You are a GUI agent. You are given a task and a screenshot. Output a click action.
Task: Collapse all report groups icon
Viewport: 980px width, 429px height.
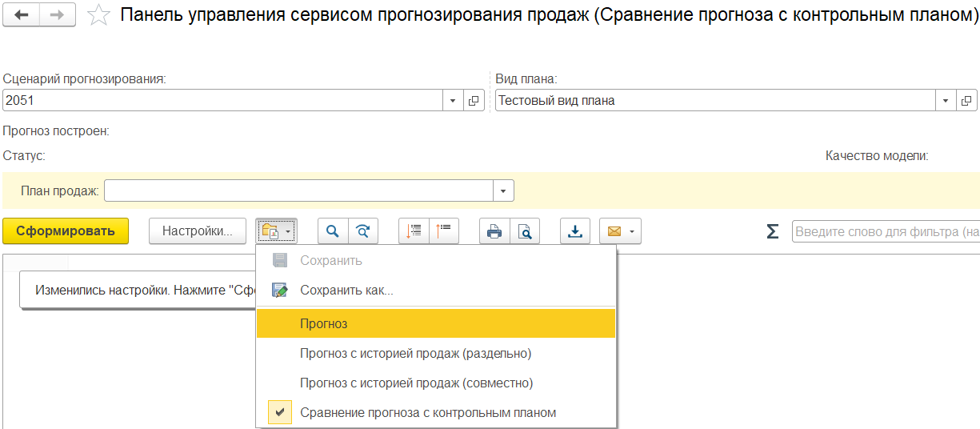point(444,231)
